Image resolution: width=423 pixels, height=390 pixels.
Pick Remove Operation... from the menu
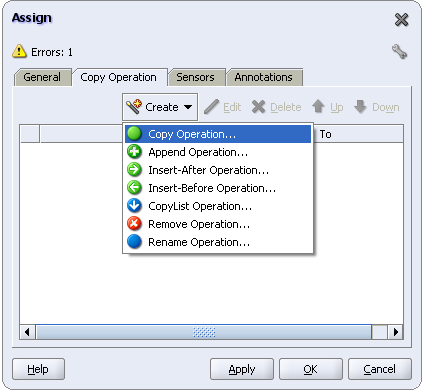click(218, 224)
